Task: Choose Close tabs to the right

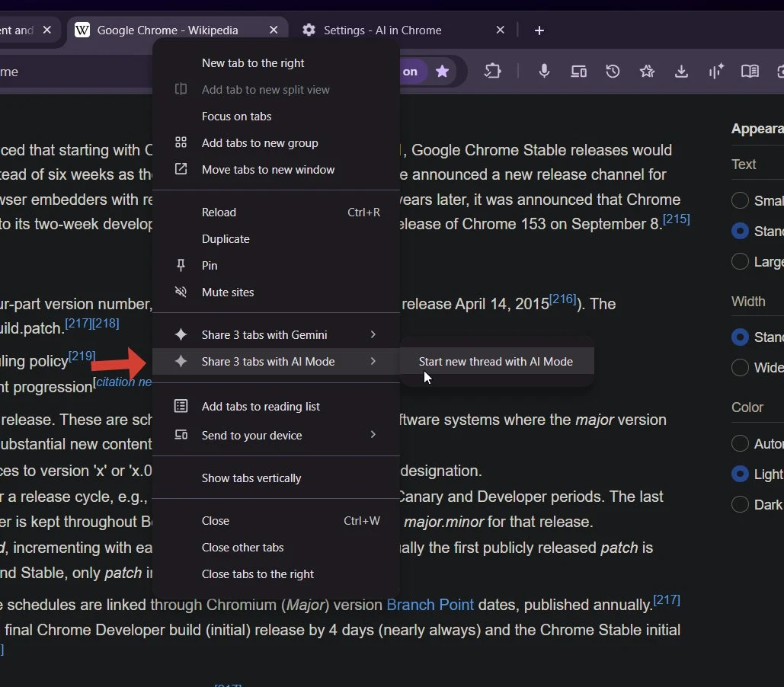Action: pos(276,574)
